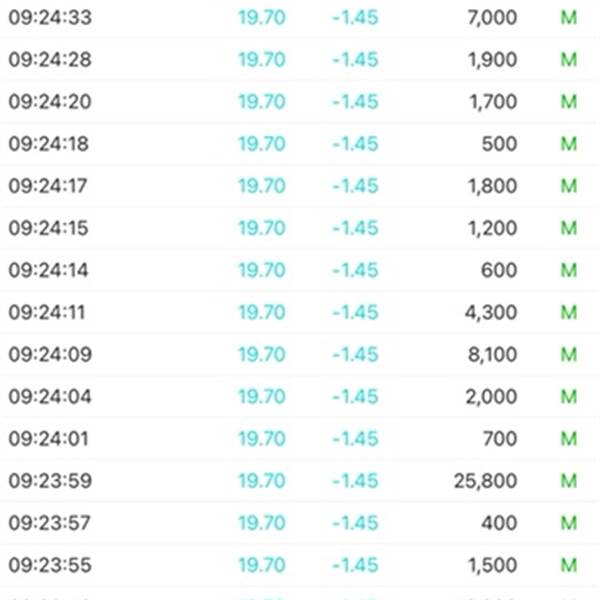This screenshot has height=600, width=600.
Task: Select the 09:24:01 trade row
Action: coord(300,439)
